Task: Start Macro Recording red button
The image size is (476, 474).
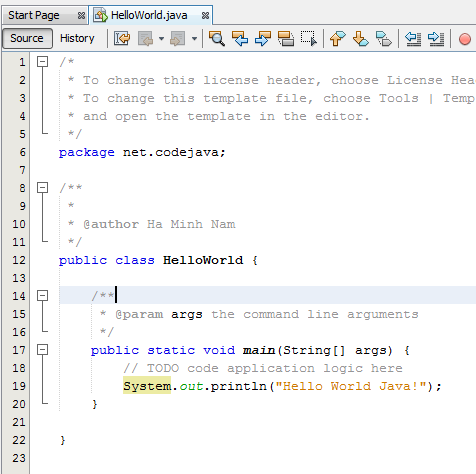Action: pos(465,39)
